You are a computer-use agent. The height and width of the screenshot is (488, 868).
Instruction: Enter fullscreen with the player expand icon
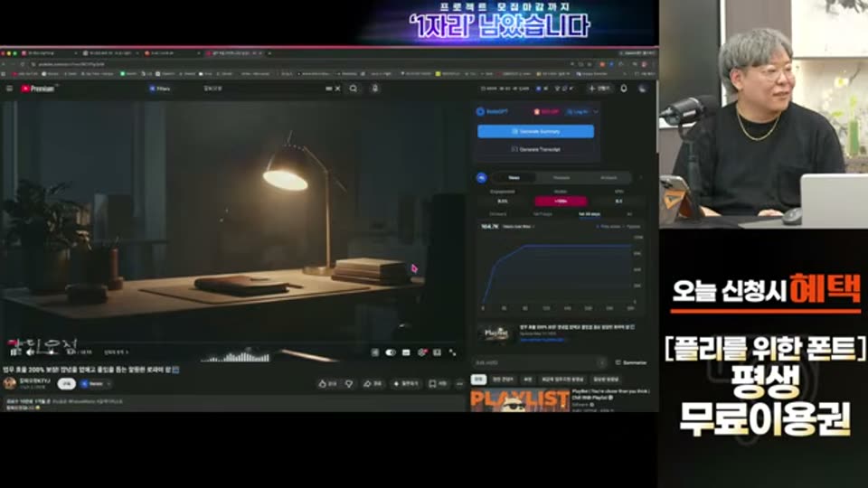click(x=453, y=352)
